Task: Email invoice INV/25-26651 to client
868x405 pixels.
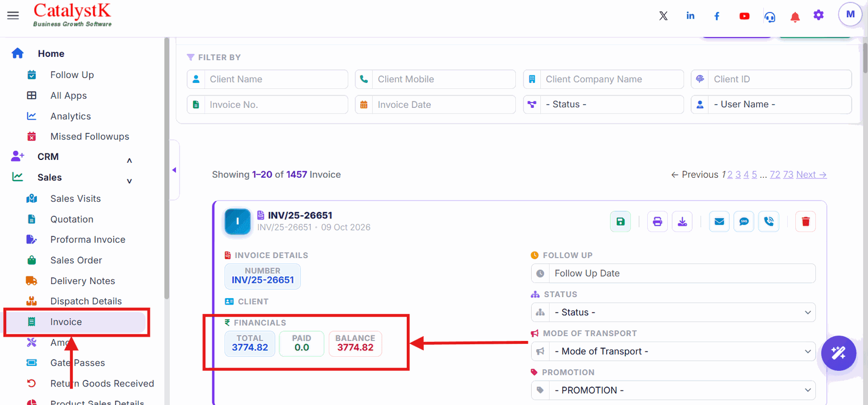Action: (719, 221)
